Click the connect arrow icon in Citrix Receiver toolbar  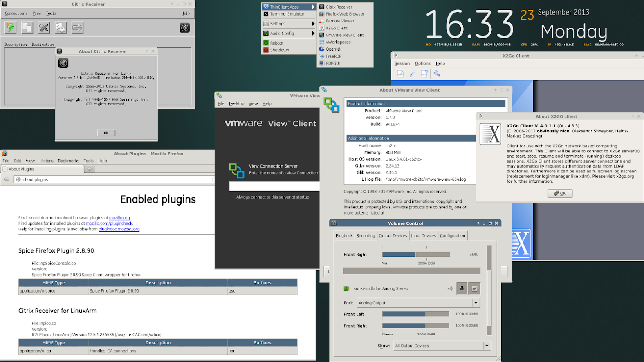click(x=77, y=28)
